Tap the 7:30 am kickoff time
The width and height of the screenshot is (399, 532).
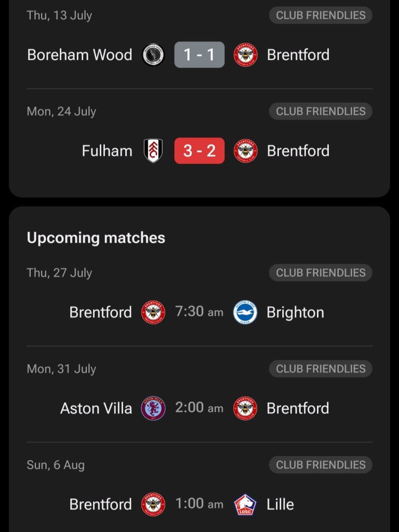tap(199, 312)
